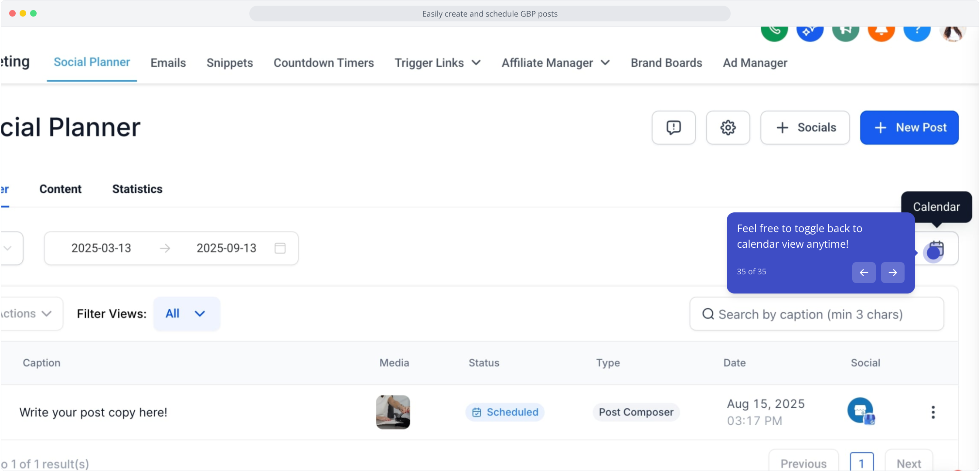The height and width of the screenshot is (471, 980).
Task: Click the caption "Write your post copy here!"
Action: [93, 412]
